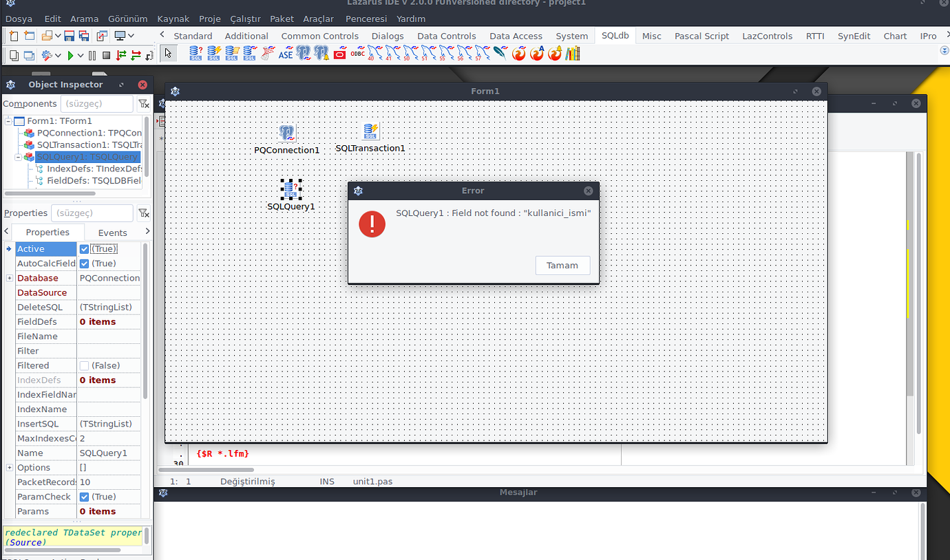Select the red Oracle connection component
The width and height of the screenshot is (950, 560).
click(339, 53)
